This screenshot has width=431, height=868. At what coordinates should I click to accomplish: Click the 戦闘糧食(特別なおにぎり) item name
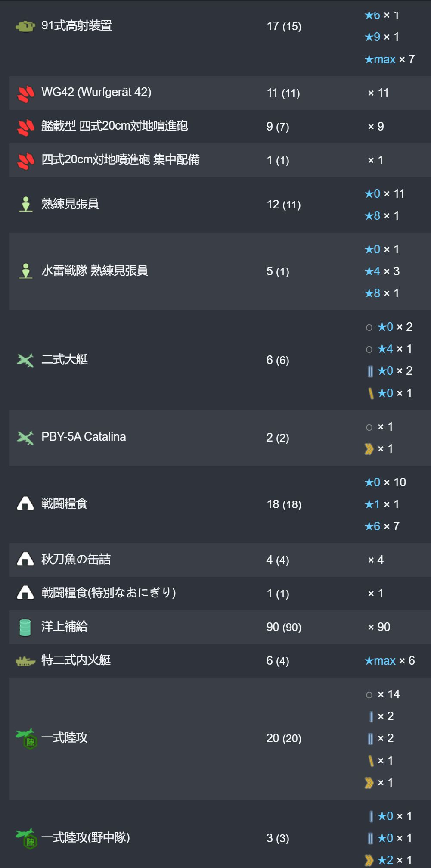(x=109, y=593)
